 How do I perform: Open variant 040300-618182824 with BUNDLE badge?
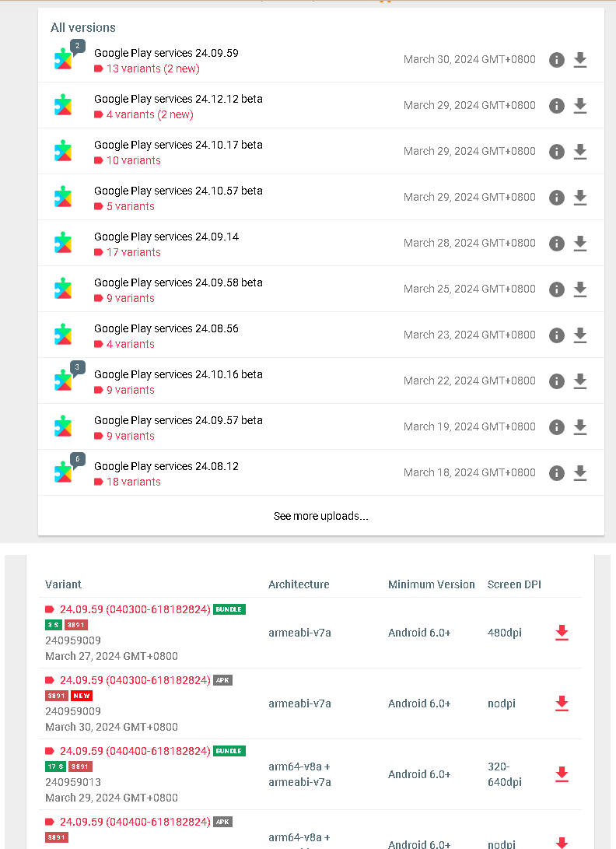tap(135, 609)
